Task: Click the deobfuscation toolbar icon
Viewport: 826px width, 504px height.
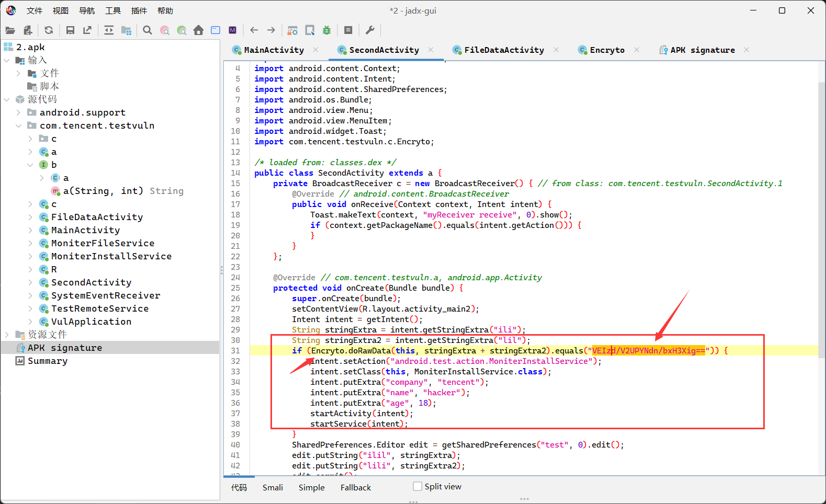Action: [x=292, y=30]
